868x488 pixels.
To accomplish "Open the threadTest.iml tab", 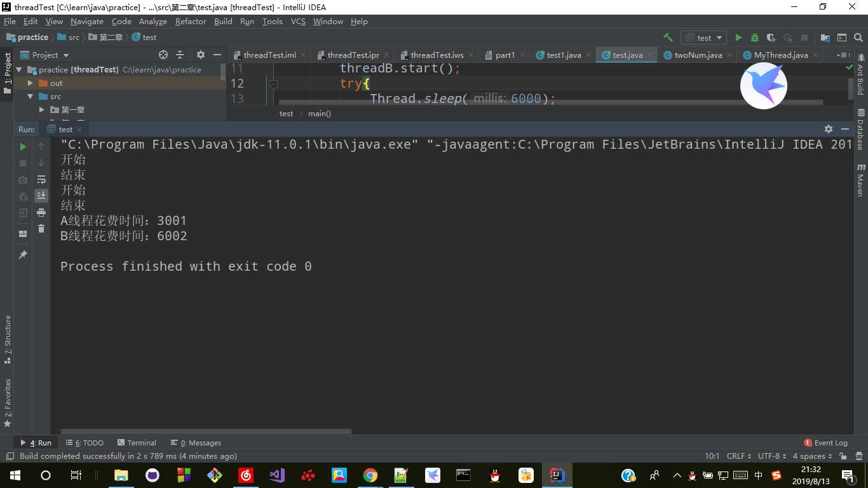I will click(269, 55).
